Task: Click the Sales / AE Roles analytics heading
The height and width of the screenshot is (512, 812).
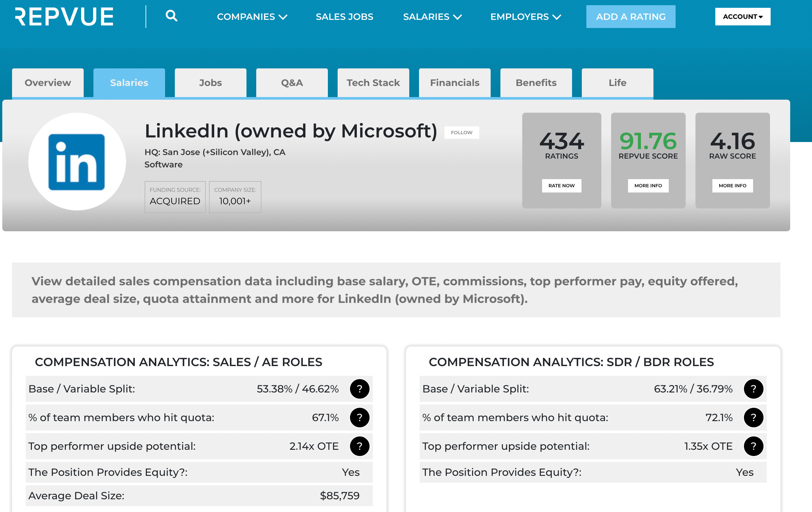Action: 179,362
